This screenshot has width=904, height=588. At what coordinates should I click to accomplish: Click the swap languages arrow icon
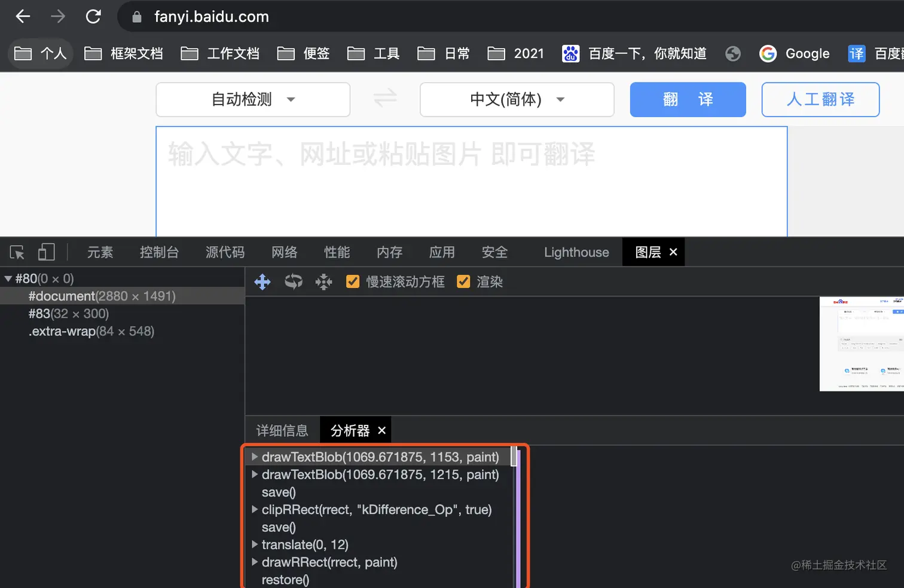tap(384, 99)
